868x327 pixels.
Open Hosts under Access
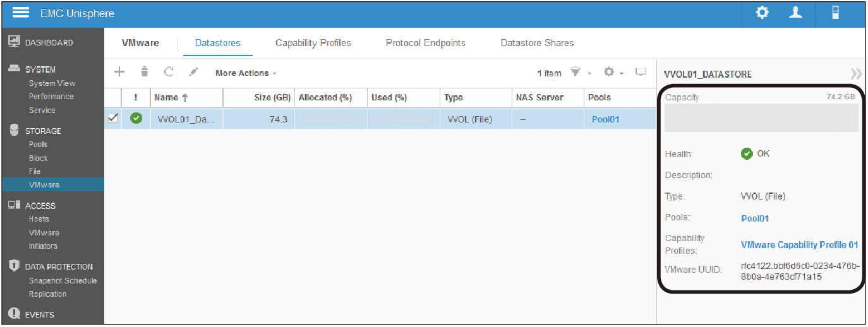click(x=39, y=219)
